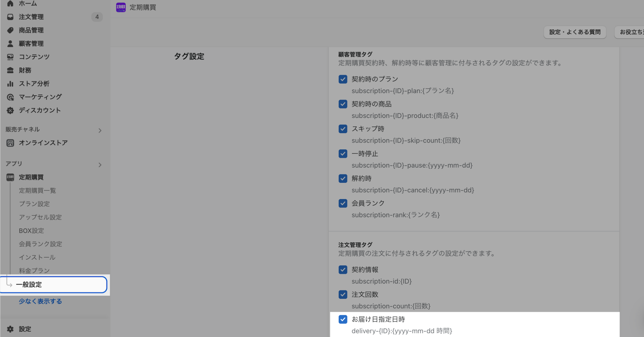
Task: Click the 定期購買 app logo header
Action: [x=121, y=7]
